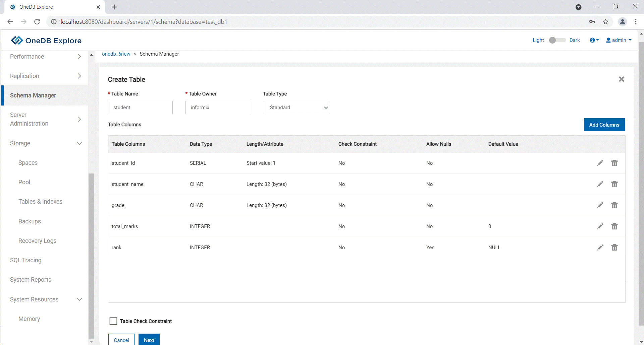Open the Table Type dropdown

tap(296, 108)
